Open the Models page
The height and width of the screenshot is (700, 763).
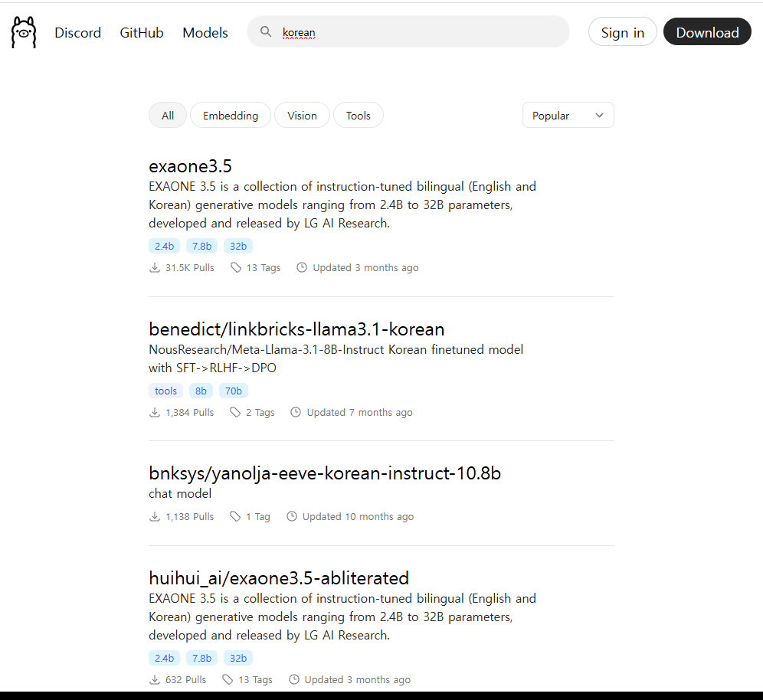pos(205,33)
